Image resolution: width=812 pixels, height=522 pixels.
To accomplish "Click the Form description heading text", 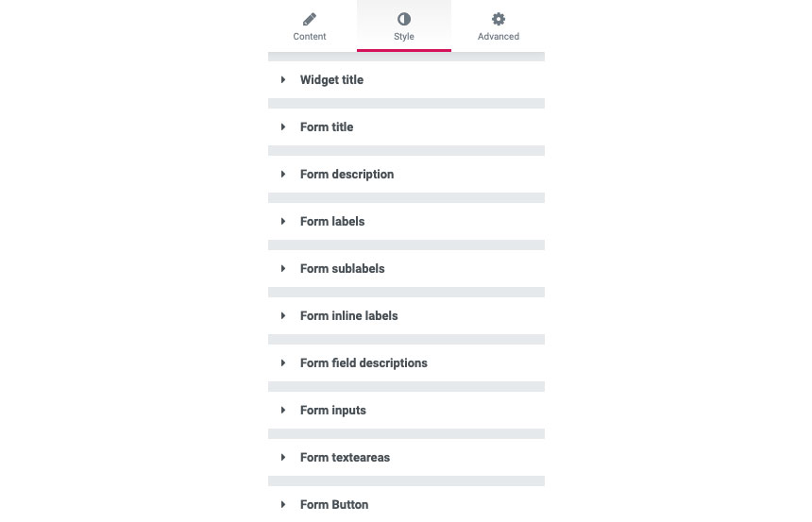I will [347, 175].
